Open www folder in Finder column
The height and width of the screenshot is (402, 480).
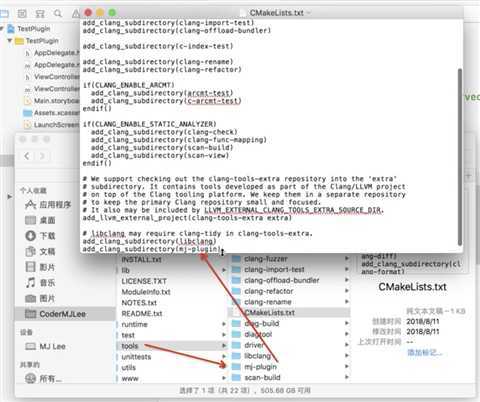(130, 379)
